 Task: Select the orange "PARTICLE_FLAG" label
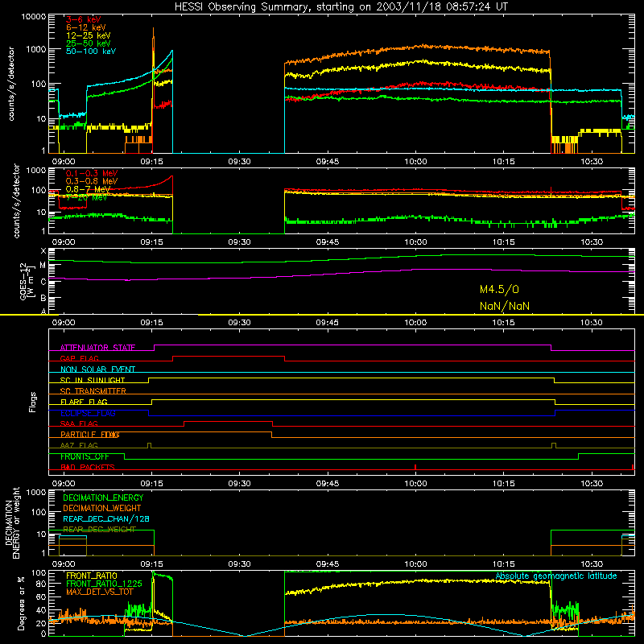(x=90, y=435)
